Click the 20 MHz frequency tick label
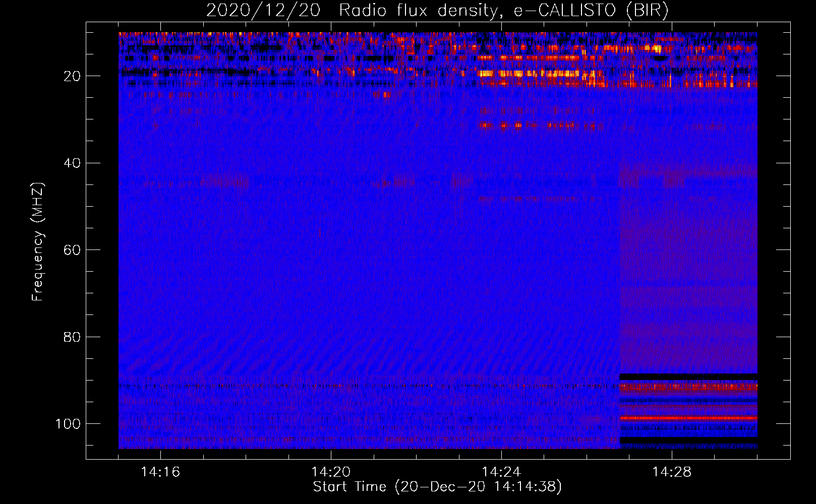Screen dimensions: 816x504 (x=72, y=76)
